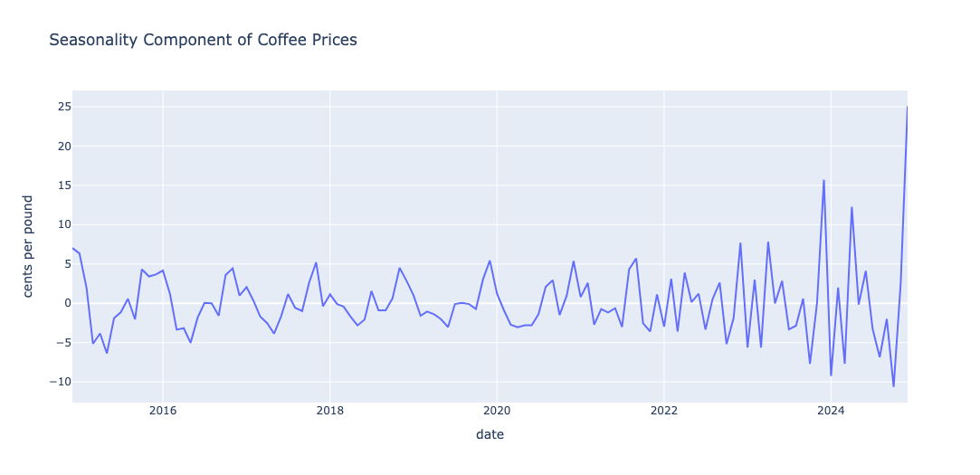Click the 2022 x-axis tick label

[x=664, y=412]
